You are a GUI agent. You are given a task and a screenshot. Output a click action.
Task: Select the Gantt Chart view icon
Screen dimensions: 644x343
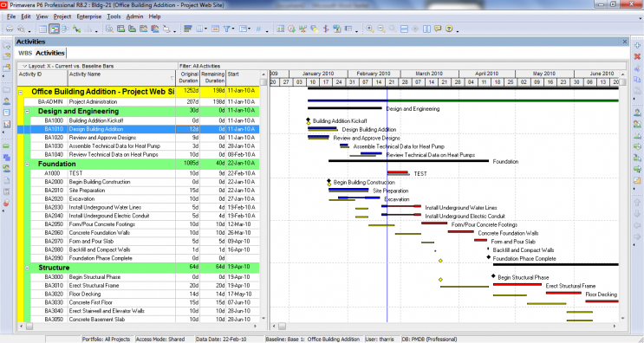point(54,29)
